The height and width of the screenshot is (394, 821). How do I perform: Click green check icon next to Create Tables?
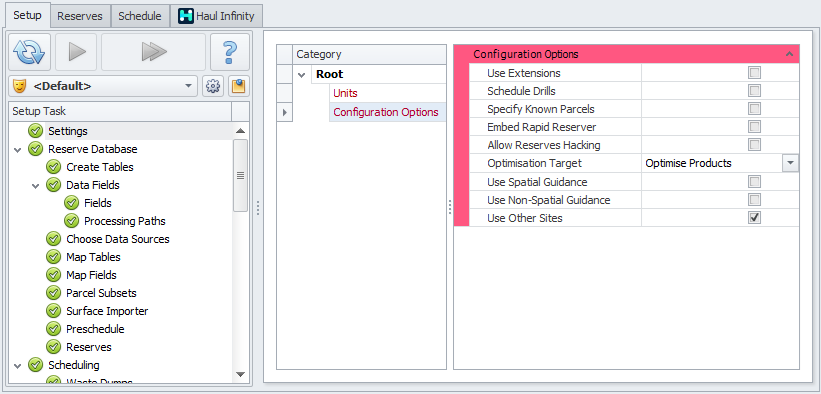coord(53,167)
